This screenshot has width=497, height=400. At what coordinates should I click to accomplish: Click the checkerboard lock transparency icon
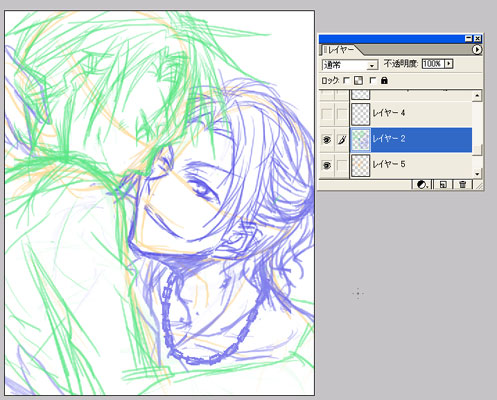coord(358,80)
